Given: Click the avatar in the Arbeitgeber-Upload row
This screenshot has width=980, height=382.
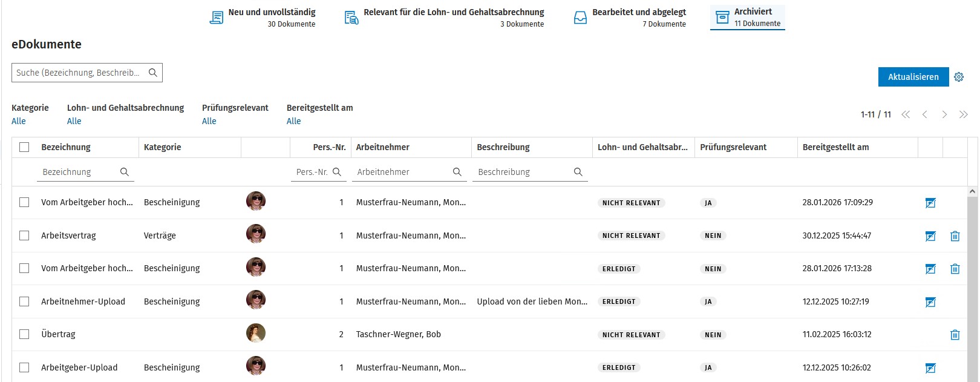Looking at the screenshot, I should (256, 366).
